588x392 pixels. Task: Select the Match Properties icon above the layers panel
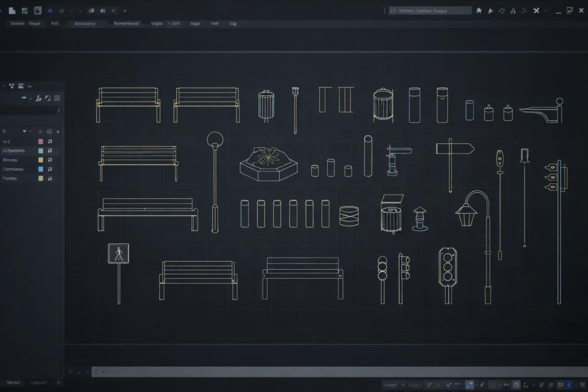(x=38, y=98)
